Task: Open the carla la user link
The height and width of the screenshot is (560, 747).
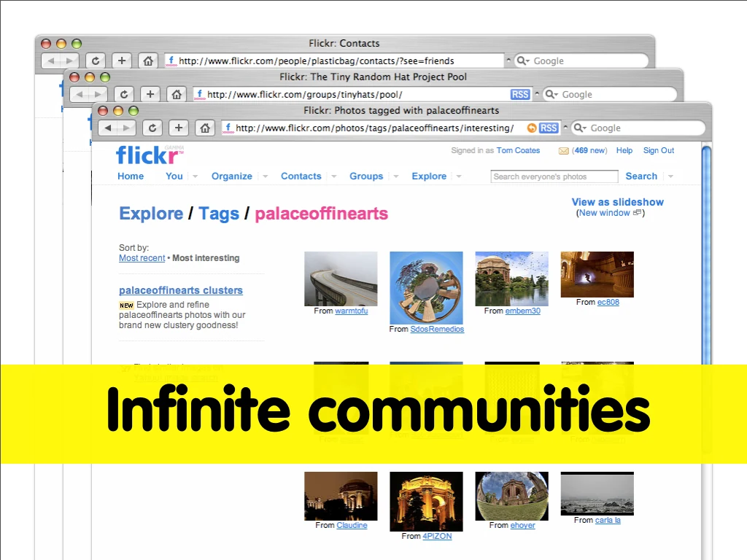Action: (608, 520)
